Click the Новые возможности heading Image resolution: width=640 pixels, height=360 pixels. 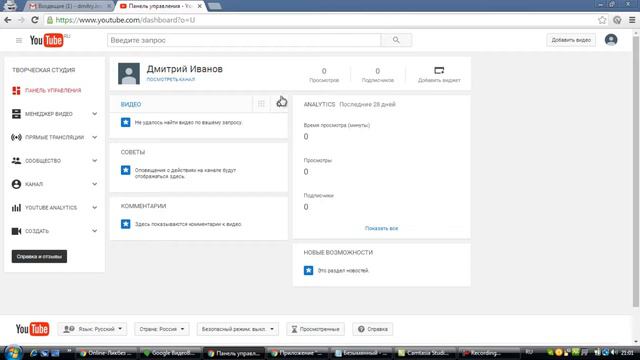338,253
